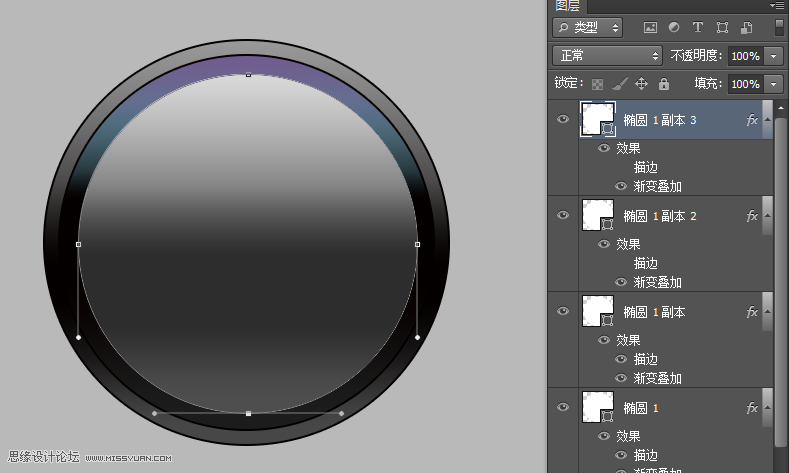Hide the 椭圆 1 副本 2 layer
Viewport: 789px width, 473px height.
click(x=563, y=215)
